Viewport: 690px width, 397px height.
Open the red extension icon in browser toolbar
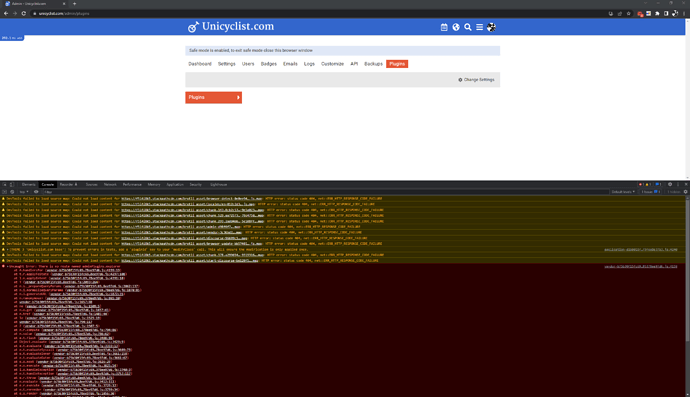[640, 14]
